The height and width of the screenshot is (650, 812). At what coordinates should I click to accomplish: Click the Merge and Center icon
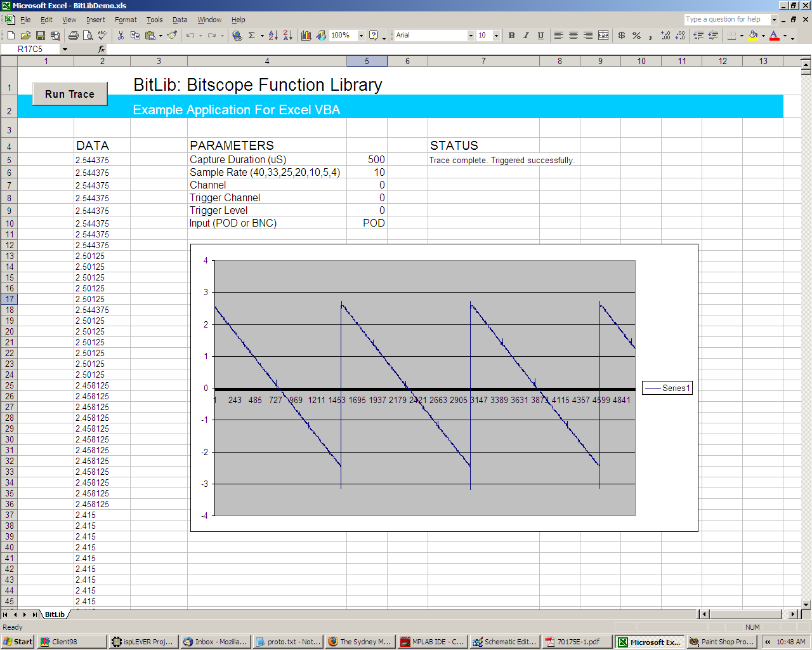603,36
